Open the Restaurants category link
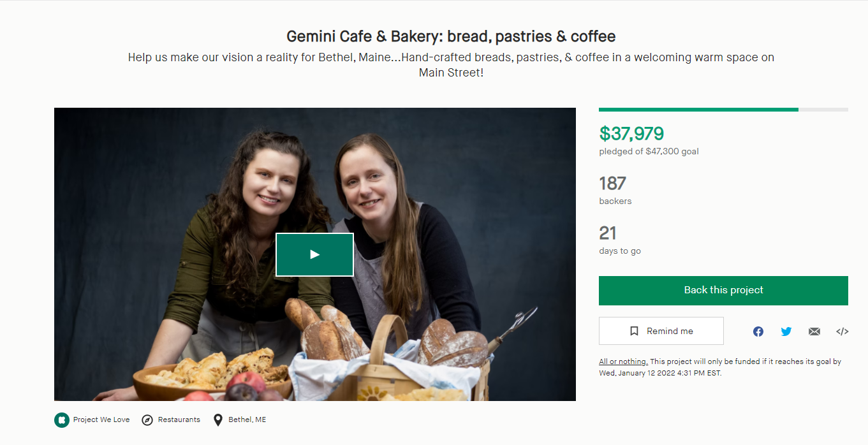 (x=179, y=419)
